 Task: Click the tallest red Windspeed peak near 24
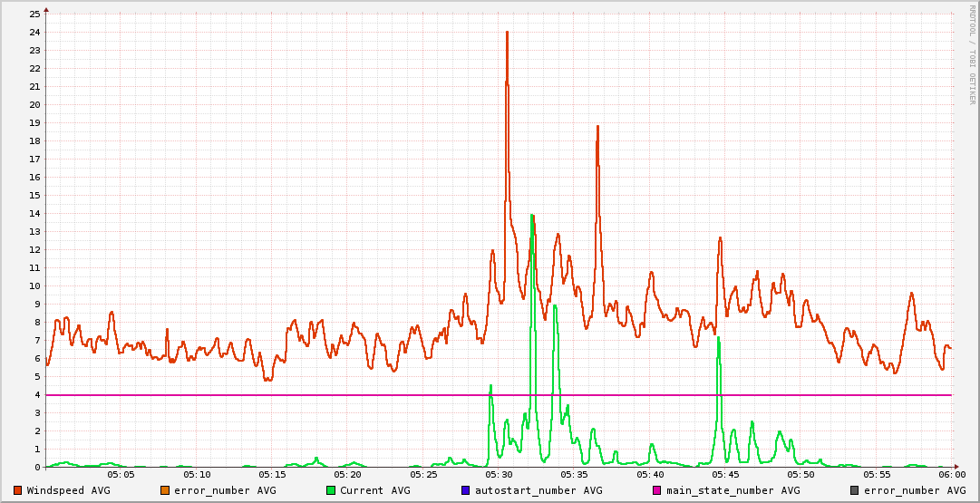point(507,34)
